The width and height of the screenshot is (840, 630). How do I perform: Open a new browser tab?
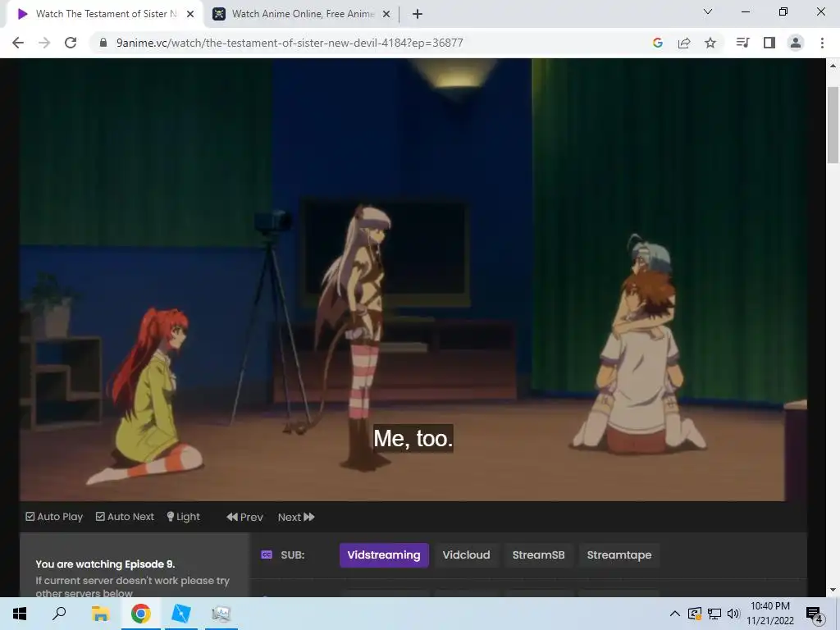(x=418, y=14)
